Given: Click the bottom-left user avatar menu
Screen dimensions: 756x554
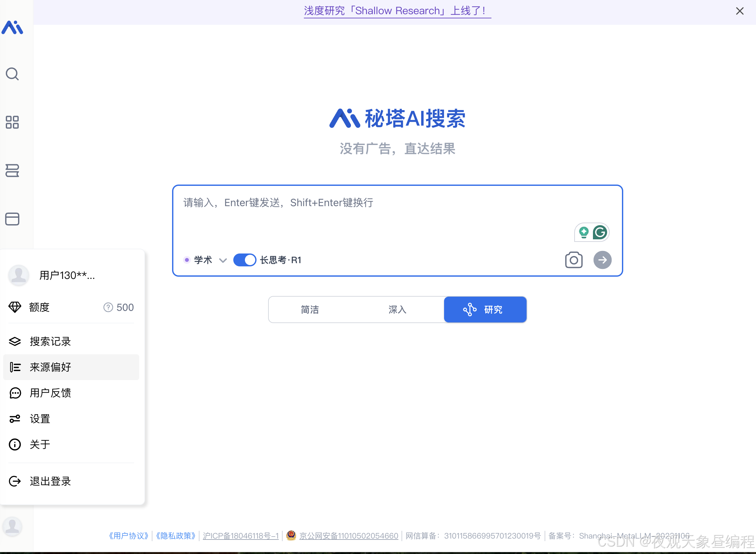Looking at the screenshot, I should pos(13,527).
